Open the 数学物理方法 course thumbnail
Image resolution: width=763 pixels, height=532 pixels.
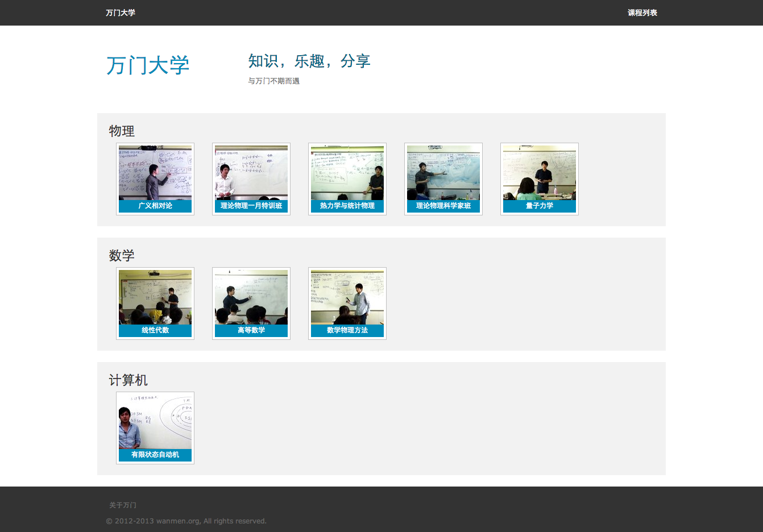[347, 297]
